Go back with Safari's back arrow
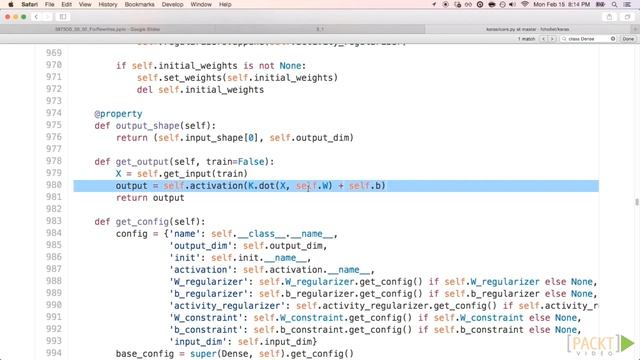This screenshot has height=360, width=640. (x=36, y=17)
